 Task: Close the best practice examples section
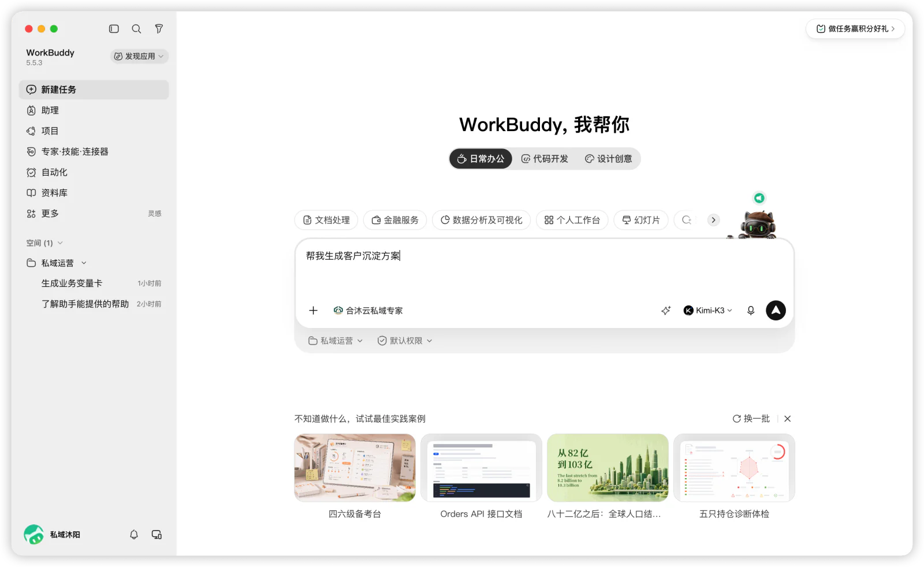coord(788,419)
